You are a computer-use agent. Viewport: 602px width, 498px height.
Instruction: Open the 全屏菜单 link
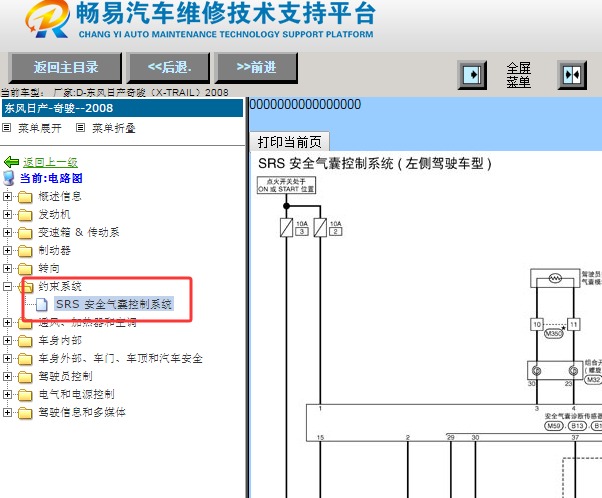pyautogui.click(x=518, y=75)
